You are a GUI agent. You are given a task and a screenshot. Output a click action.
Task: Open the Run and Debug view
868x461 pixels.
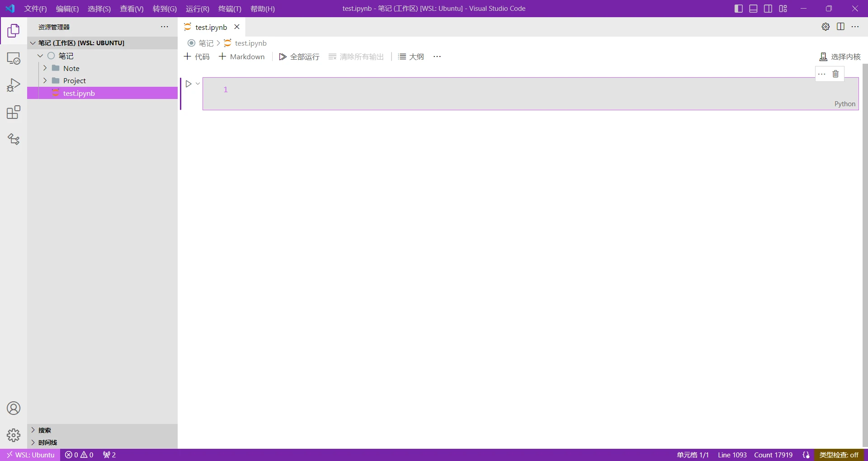[14, 85]
